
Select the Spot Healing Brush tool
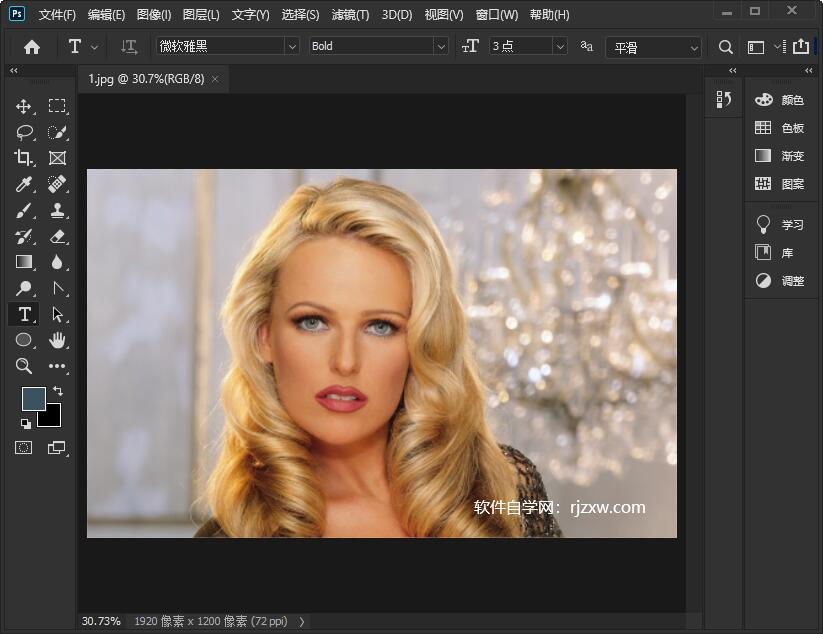(x=57, y=184)
